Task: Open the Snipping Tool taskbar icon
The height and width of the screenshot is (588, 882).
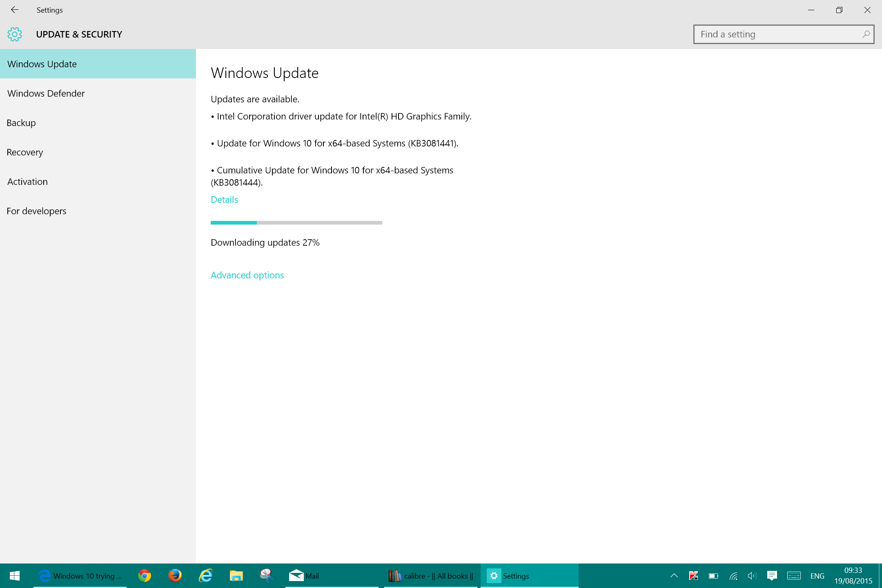Action: pyautogui.click(x=266, y=576)
